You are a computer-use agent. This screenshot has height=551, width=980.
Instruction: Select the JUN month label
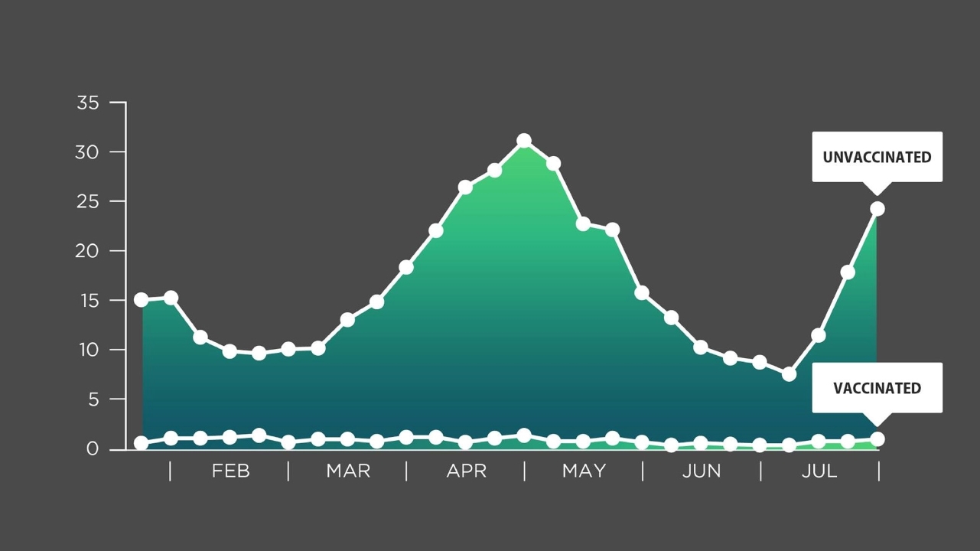point(702,471)
